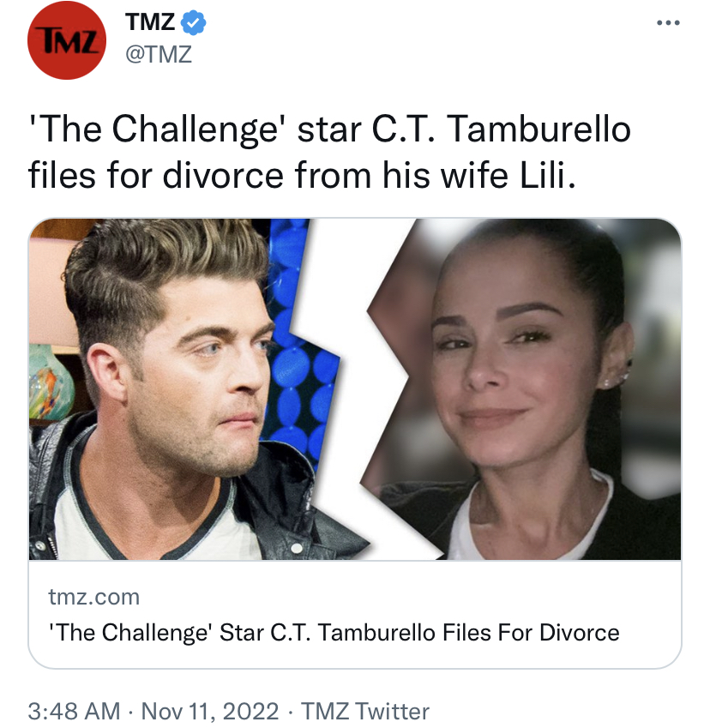710x728 pixels.
Task: Click the TMZ display name
Action: [x=150, y=21]
